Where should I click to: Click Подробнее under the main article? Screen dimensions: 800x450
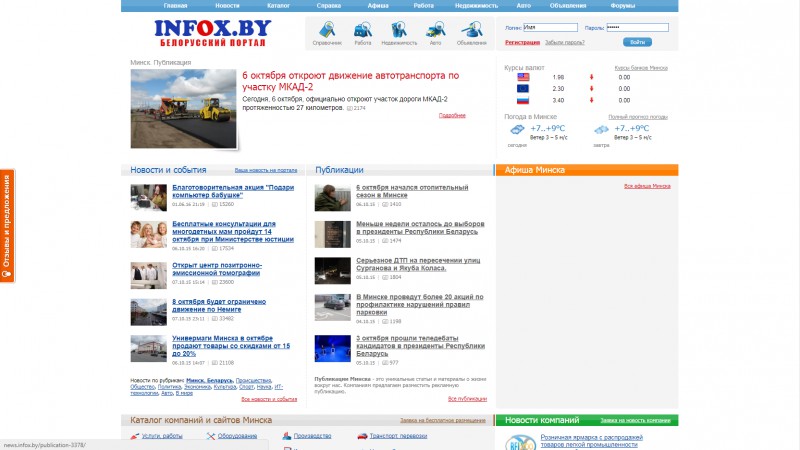click(x=452, y=115)
